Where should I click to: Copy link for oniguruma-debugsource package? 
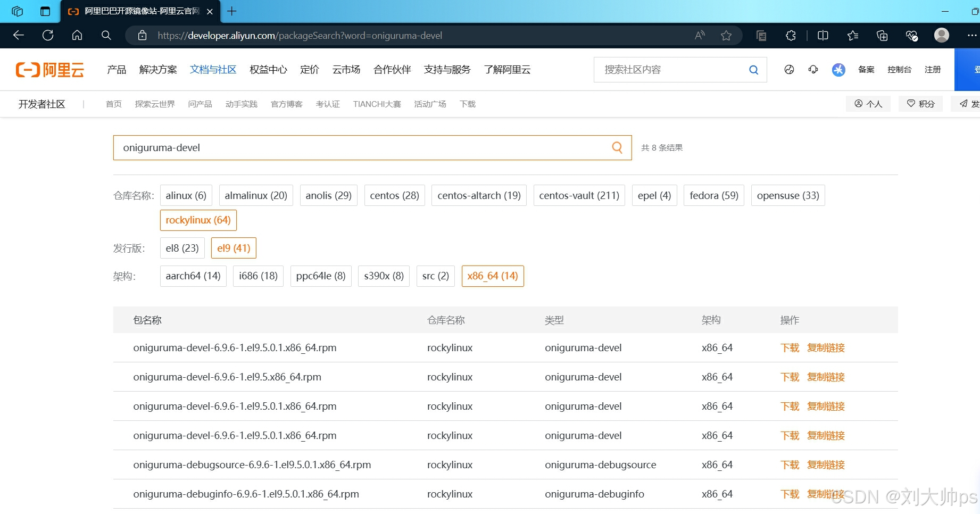(x=826, y=465)
